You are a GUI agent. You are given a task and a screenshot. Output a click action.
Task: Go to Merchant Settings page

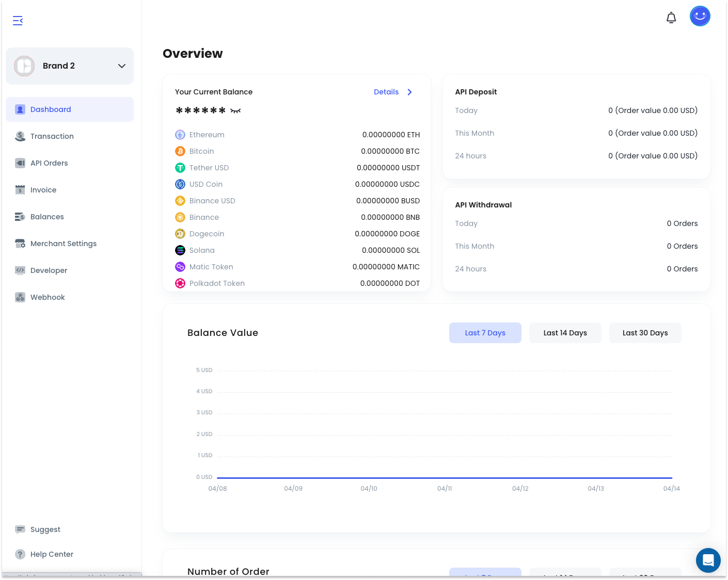[64, 244]
